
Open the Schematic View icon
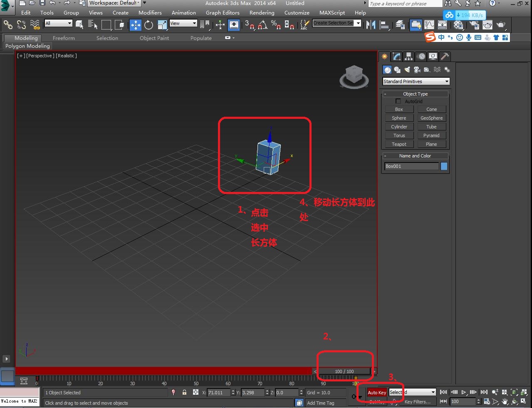443,25
